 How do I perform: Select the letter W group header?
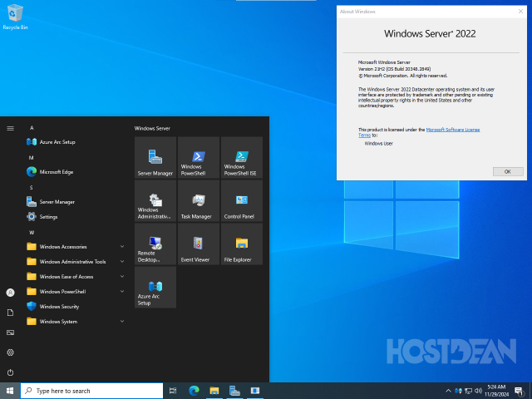pyautogui.click(x=32, y=233)
